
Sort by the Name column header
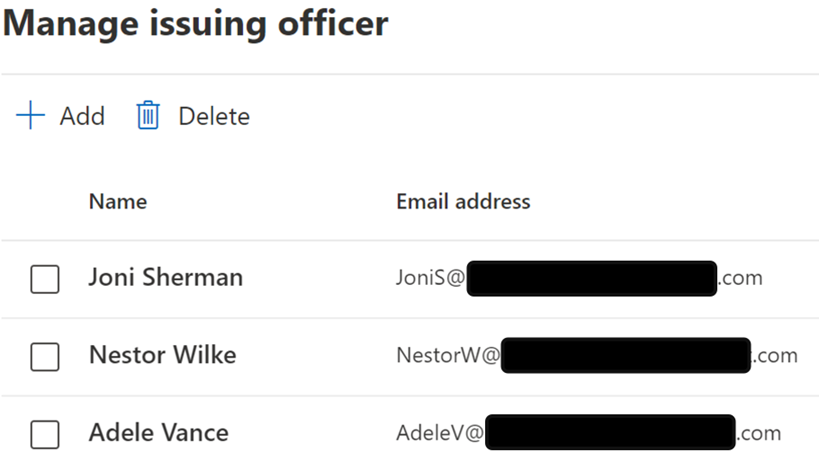point(118,202)
